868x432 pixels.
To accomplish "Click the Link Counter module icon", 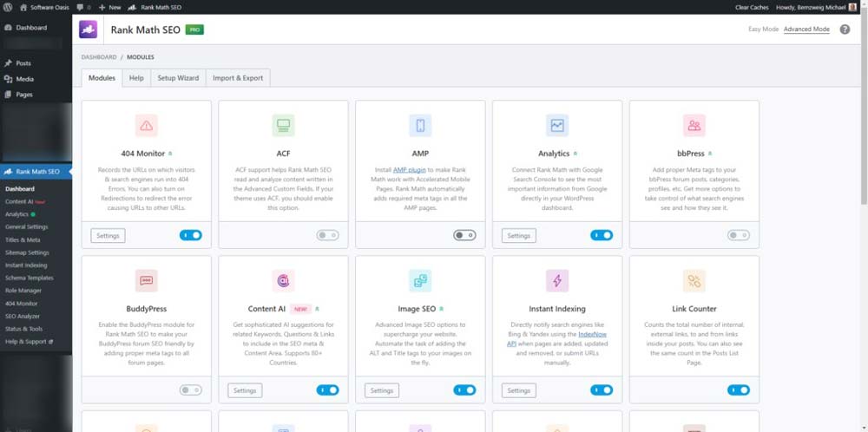I will pos(694,280).
